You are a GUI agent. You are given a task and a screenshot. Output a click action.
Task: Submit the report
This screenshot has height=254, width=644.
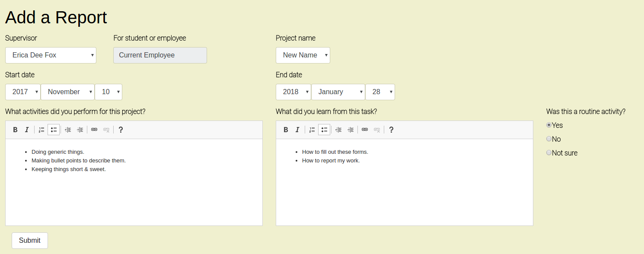30,241
